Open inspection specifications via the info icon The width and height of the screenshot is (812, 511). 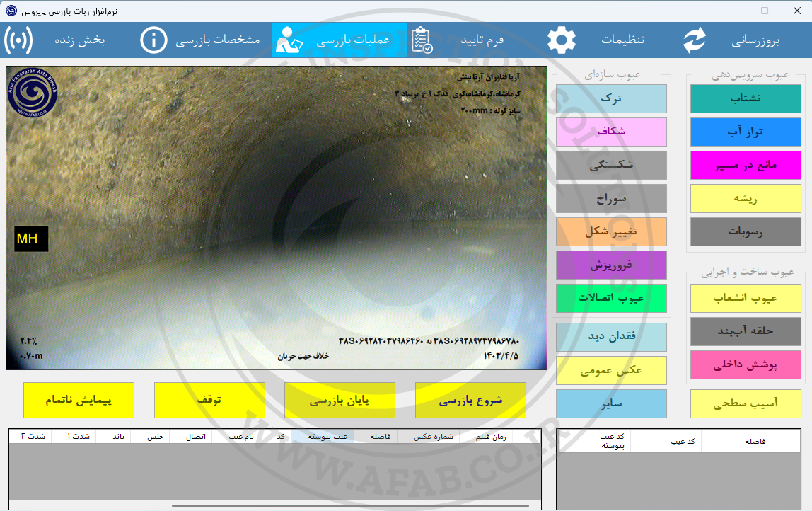pos(154,40)
